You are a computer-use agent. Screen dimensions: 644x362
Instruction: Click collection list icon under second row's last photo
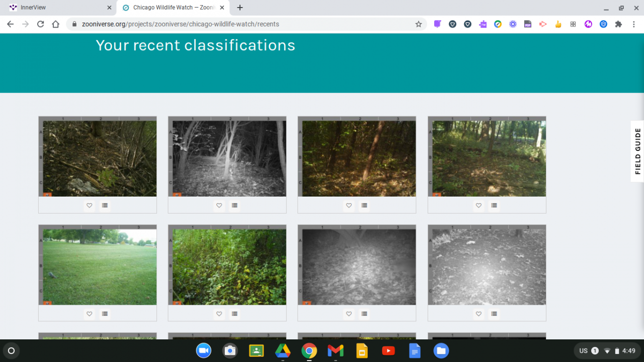coord(494,314)
